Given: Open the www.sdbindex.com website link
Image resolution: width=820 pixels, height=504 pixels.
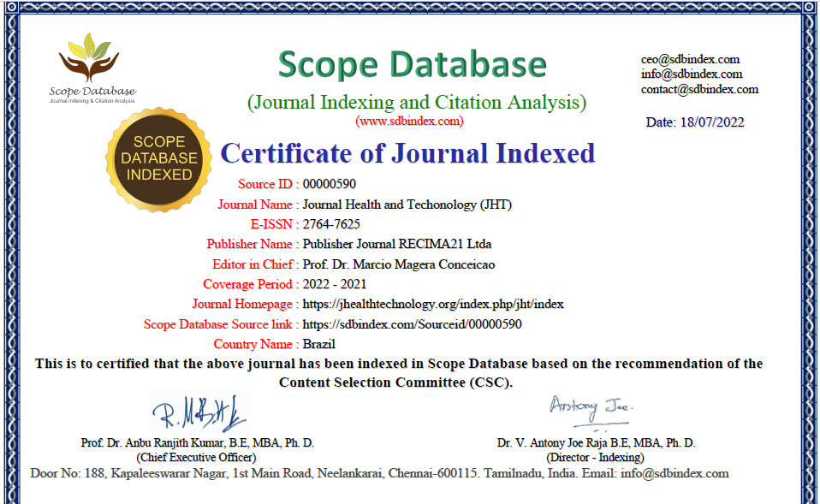Looking at the screenshot, I should point(409,122).
